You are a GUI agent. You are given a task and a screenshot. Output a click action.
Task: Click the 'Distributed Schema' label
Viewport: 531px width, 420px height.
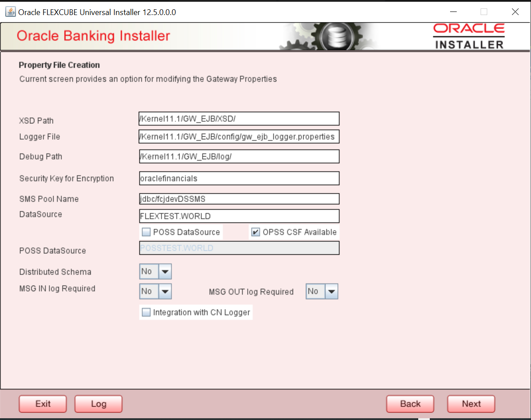tap(55, 272)
